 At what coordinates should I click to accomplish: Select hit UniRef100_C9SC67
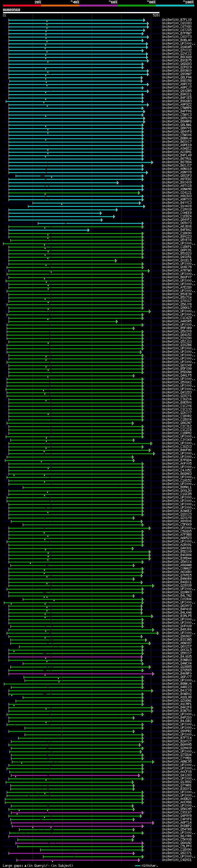click(177, 812)
